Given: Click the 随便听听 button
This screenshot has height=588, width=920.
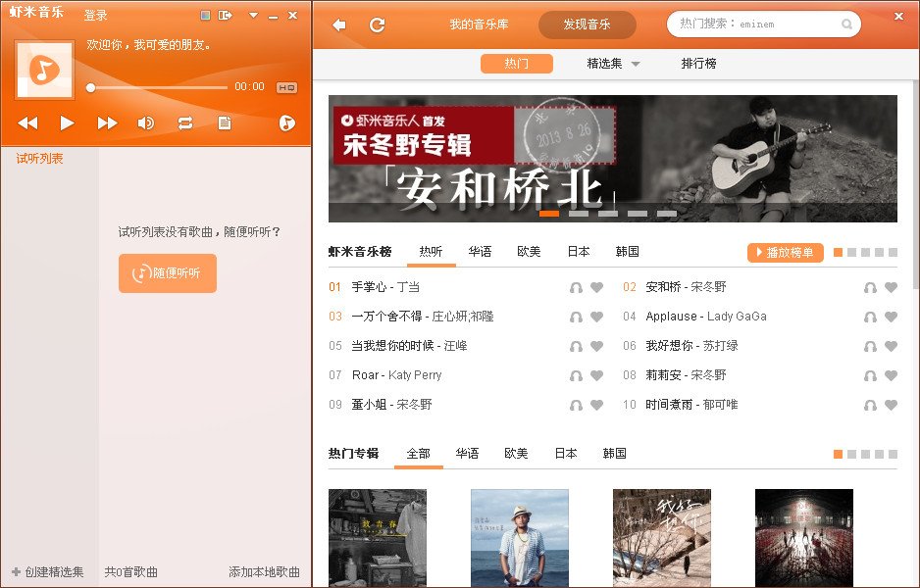Looking at the screenshot, I should click(168, 273).
